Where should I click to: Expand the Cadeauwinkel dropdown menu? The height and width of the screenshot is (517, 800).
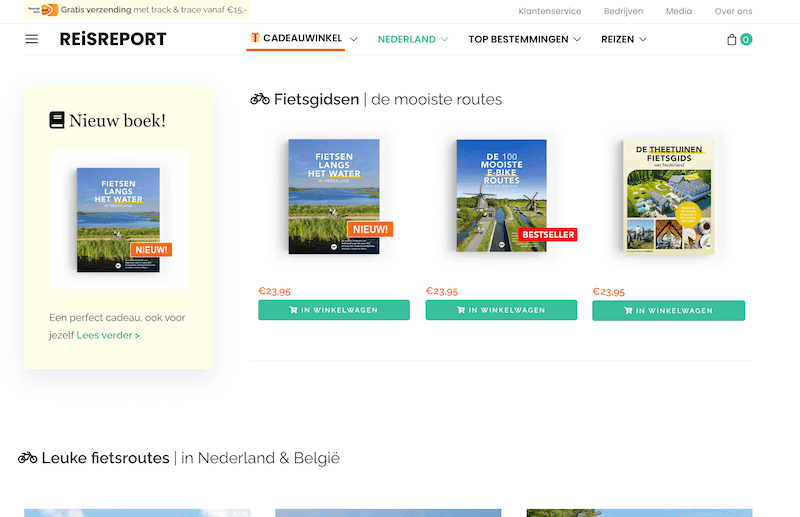click(353, 39)
